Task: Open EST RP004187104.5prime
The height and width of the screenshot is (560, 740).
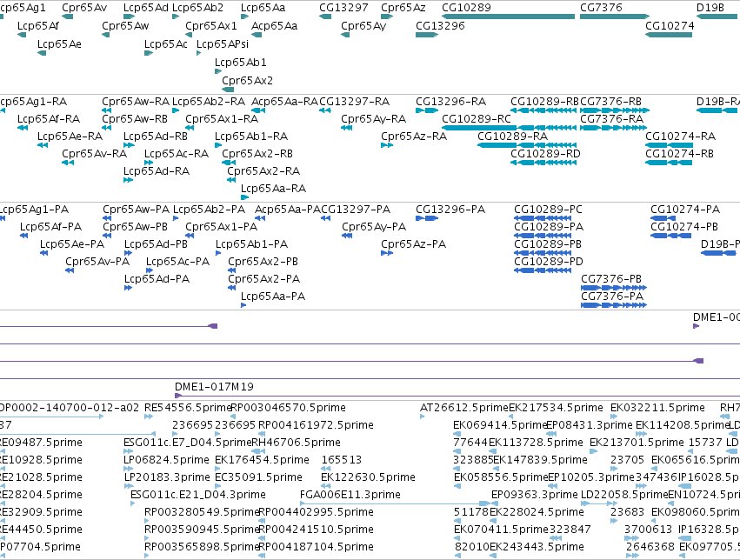Action: coord(316,547)
